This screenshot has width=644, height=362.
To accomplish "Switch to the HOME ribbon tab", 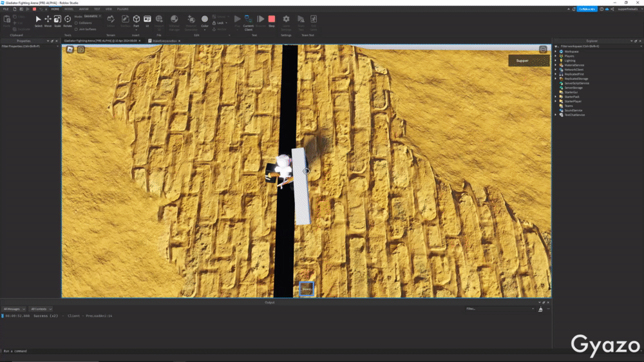I will tap(55, 9).
